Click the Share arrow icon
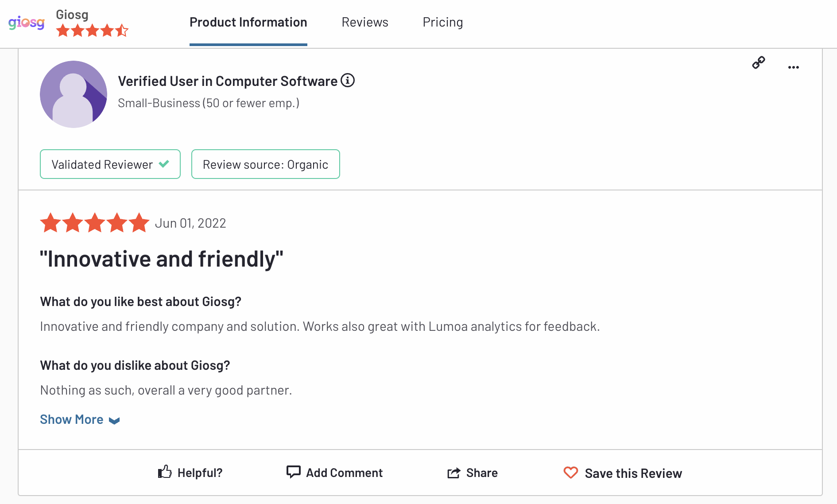This screenshot has height=504, width=837. click(x=453, y=473)
